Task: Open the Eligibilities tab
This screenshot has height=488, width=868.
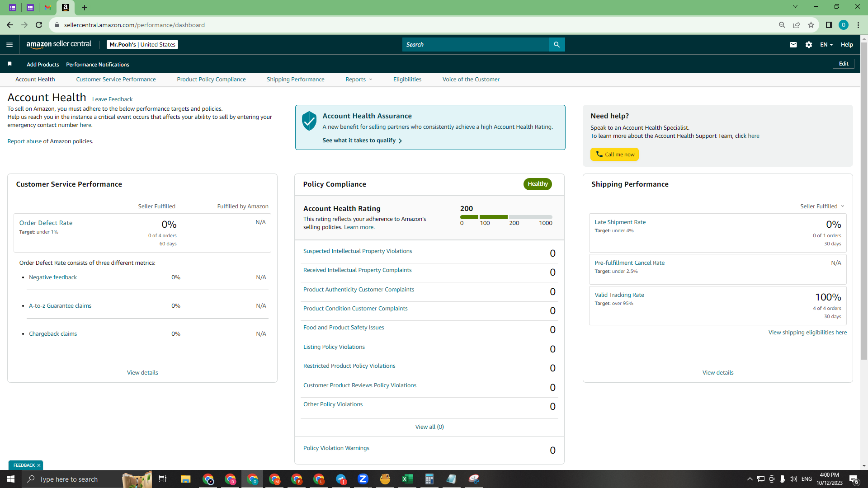Action: pos(407,79)
